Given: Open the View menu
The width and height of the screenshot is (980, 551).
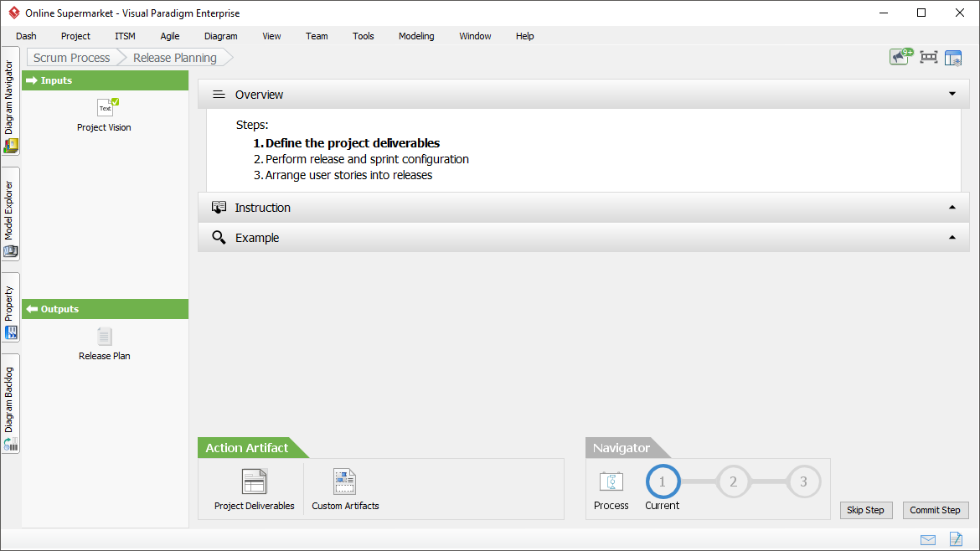Looking at the screenshot, I should pyautogui.click(x=271, y=36).
